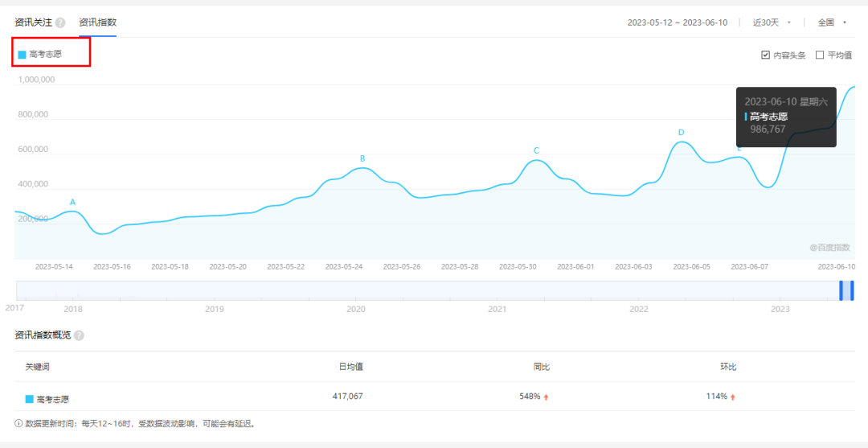The width and height of the screenshot is (868, 448).
Task: Enable the 平均值 checkbox
Action: pos(820,55)
